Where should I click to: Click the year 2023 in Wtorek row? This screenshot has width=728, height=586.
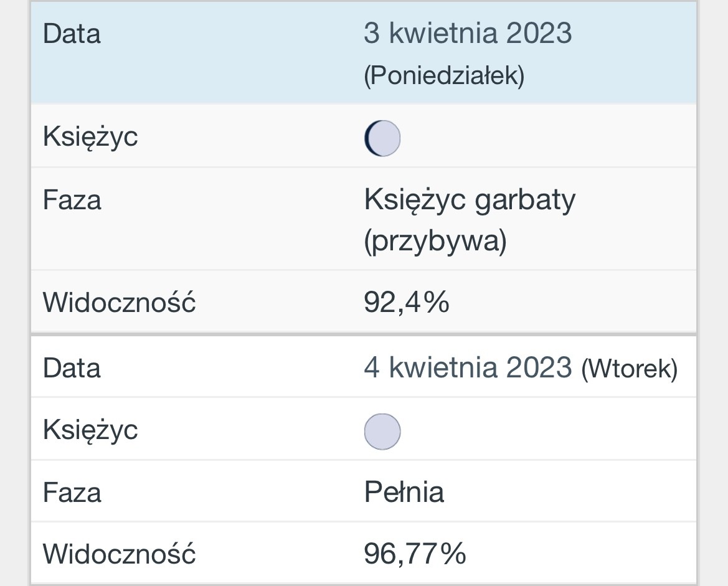pos(539,367)
